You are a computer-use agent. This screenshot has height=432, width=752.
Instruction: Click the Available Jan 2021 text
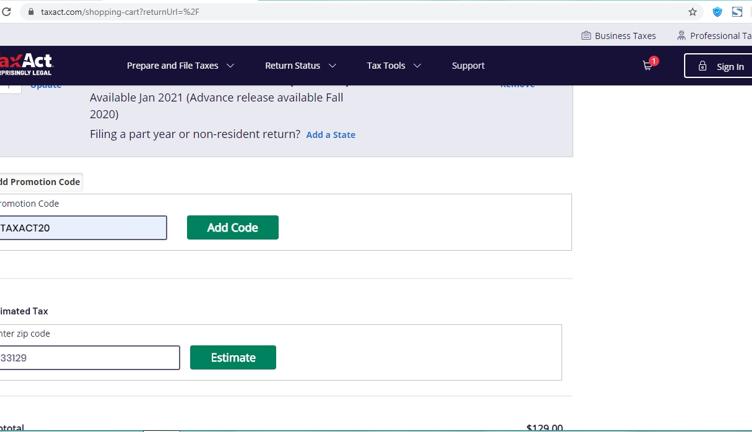pos(216,106)
